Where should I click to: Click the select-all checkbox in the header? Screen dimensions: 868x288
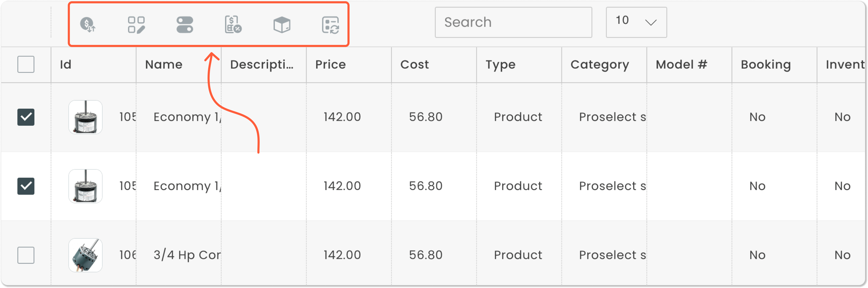pyautogui.click(x=26, y=64)
